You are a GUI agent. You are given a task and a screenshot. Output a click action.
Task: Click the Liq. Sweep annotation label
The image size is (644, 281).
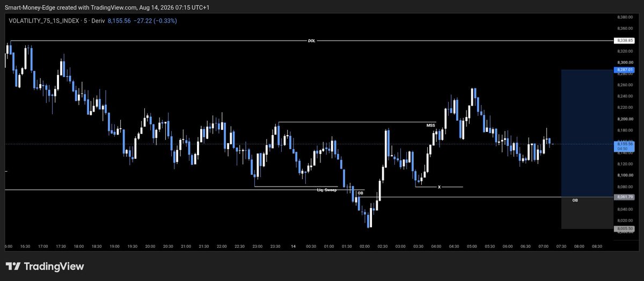point(326,190)
